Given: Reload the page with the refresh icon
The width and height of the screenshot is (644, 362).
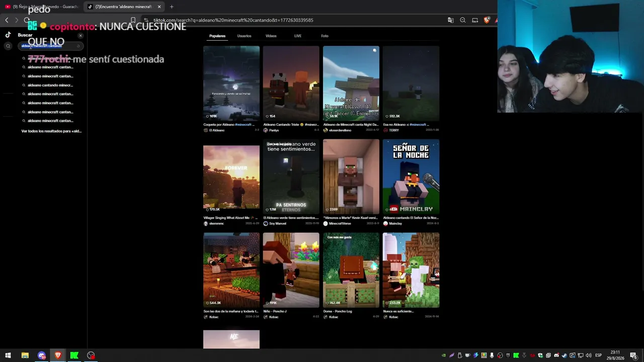Looking at the screenshot, I should pyautogui.click(x=27, y=20).
